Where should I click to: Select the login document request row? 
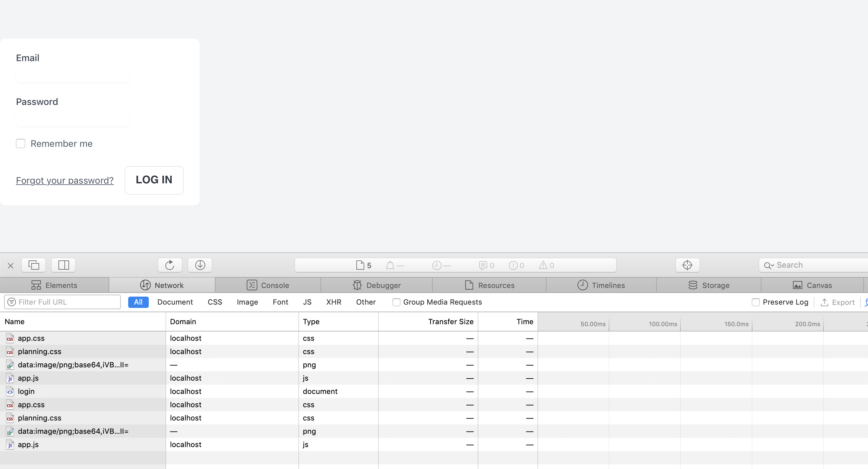point(434,392)
